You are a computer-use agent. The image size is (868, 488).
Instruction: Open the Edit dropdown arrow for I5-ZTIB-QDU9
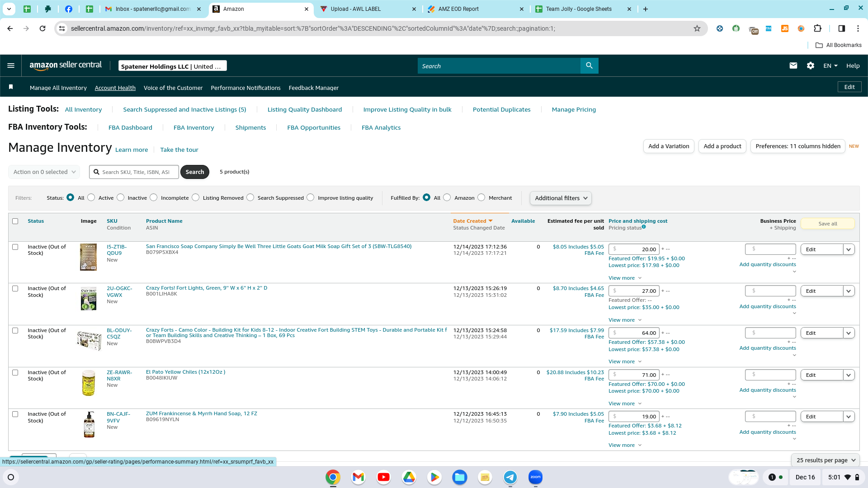849,249
